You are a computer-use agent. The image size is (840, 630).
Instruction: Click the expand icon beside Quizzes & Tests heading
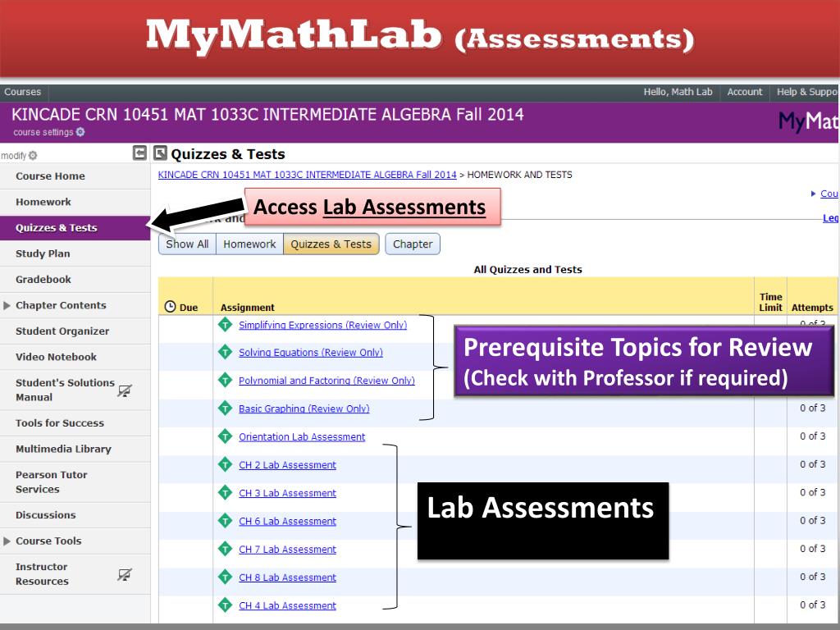coord(160,153)
